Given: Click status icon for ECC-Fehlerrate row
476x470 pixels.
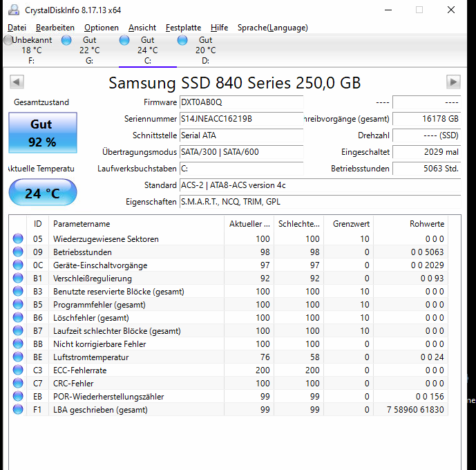Looking at the screenshot, I should click(18, 370).
